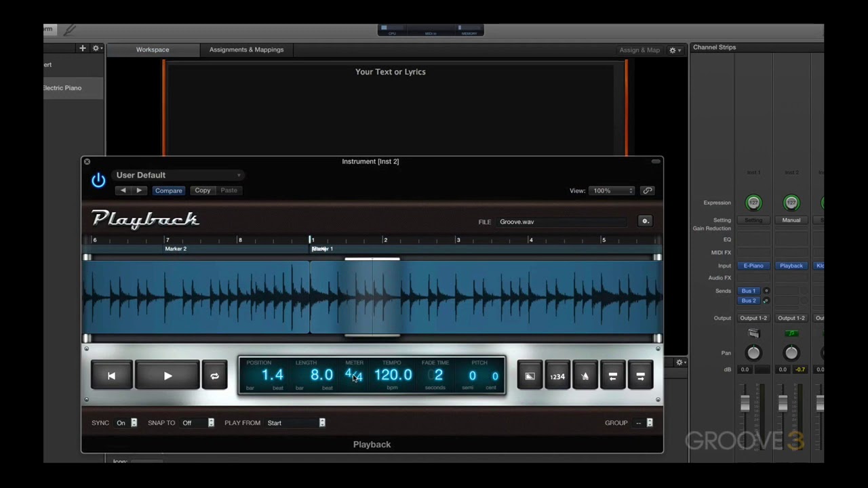Click the Playback input slot
The image size is (868, 488).
tap(791, 266)
